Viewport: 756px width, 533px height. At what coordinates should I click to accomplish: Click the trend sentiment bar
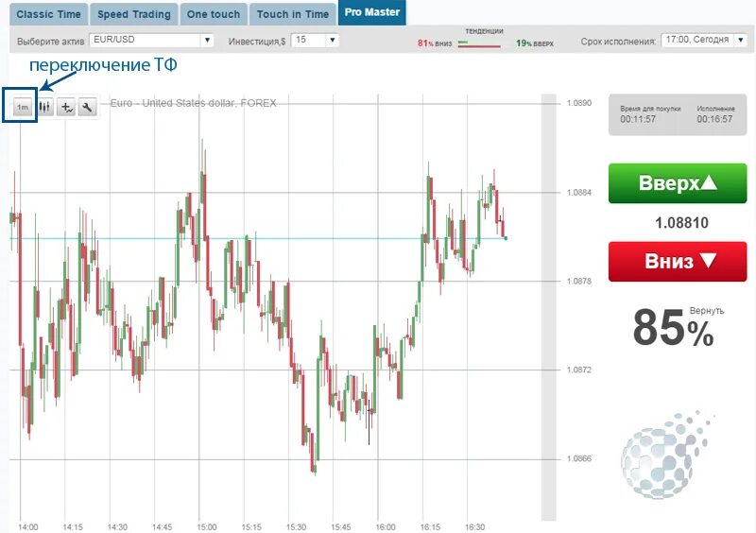(x=479, y=44)
